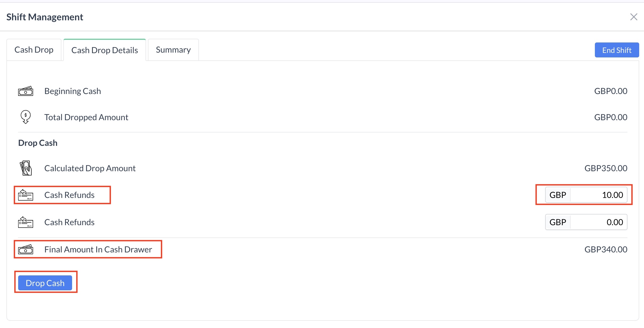Close the Shift Management dialog

(x=634, y=17)
